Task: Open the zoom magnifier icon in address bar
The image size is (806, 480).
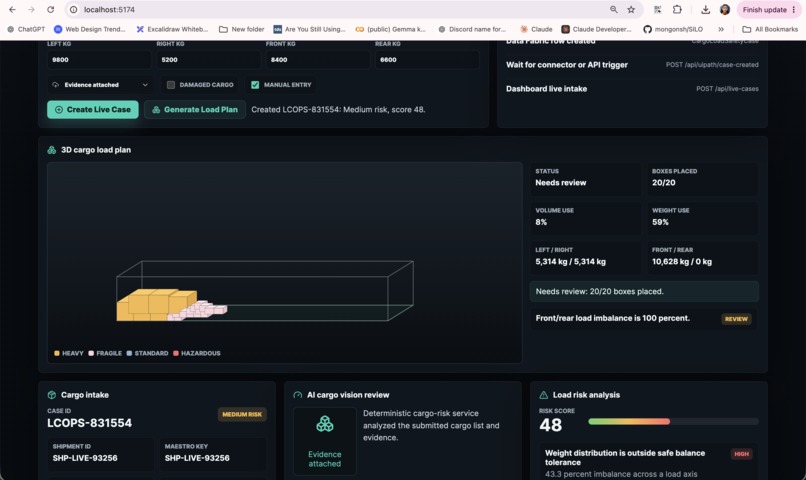Action: (x=614, y=9)
